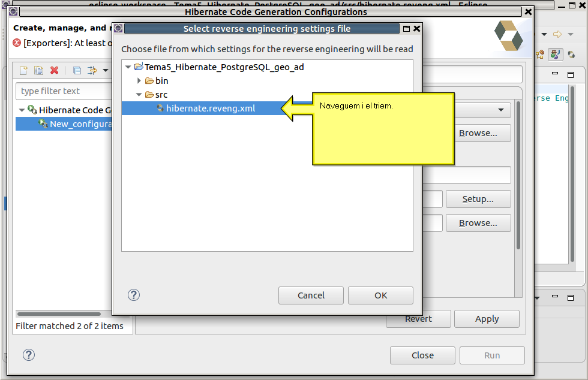This screenshot has height=380, width=588.
Task: Click the Name text field at the top
Action: tap(473, 74)
